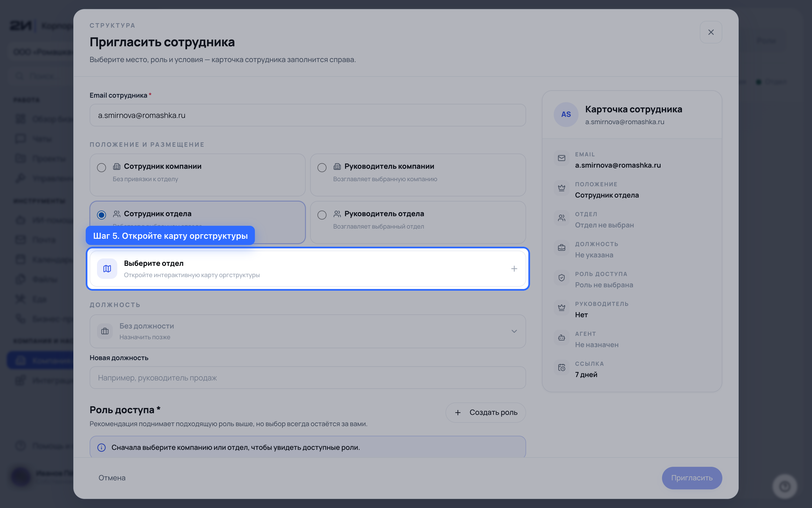Click the people icon beside ОТДЕЛ

pos(561,218)
